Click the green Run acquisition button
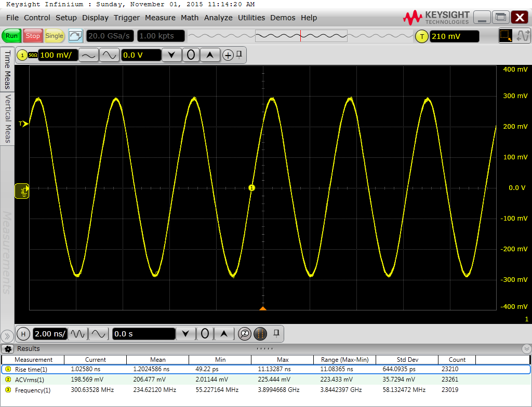Viewport: 532px width, 407px height. [x=11, y=36]
